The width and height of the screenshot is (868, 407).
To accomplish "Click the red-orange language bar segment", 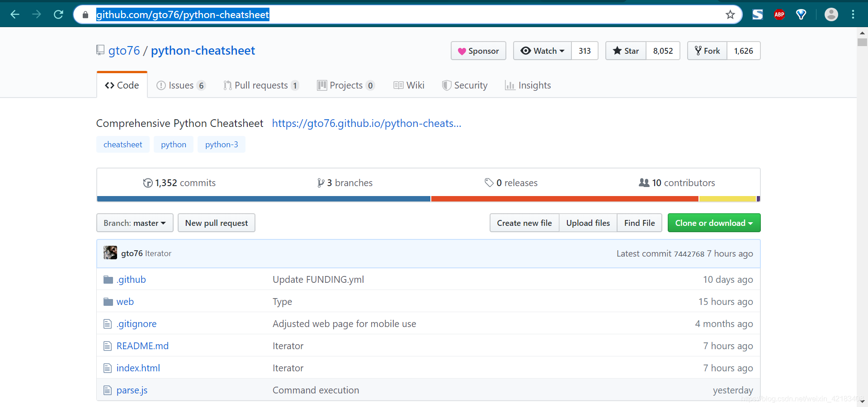I will pyautogui.click(x=565, y=199).
